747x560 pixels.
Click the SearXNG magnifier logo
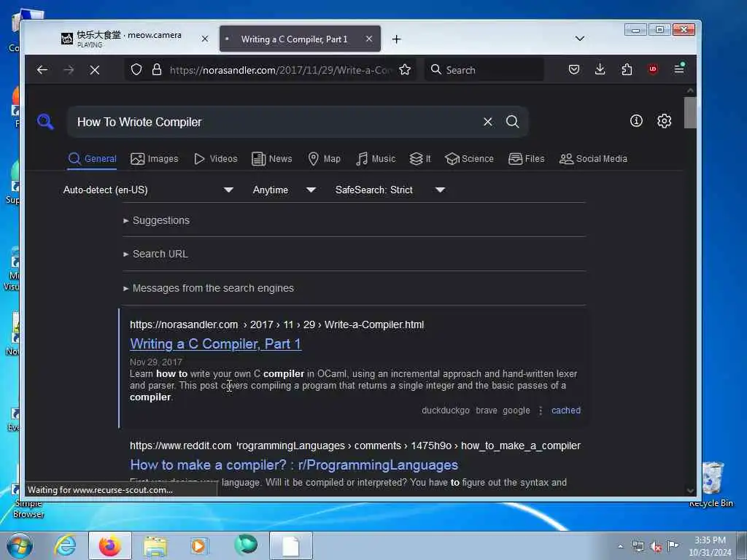coord(45,122)
